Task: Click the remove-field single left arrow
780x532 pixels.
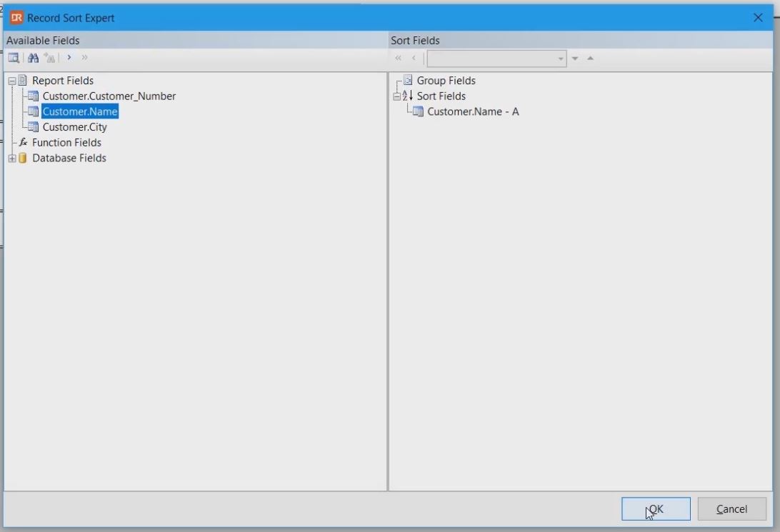Action: coord(414,59)
